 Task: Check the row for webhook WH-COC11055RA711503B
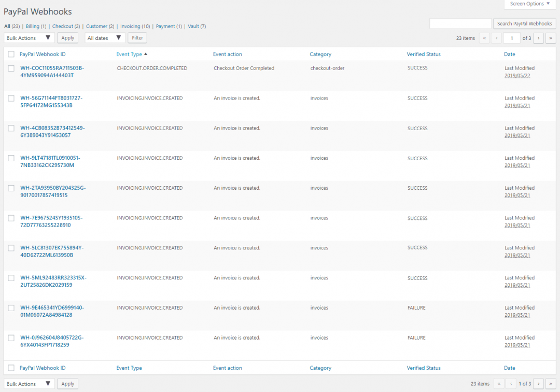(11, 68)
